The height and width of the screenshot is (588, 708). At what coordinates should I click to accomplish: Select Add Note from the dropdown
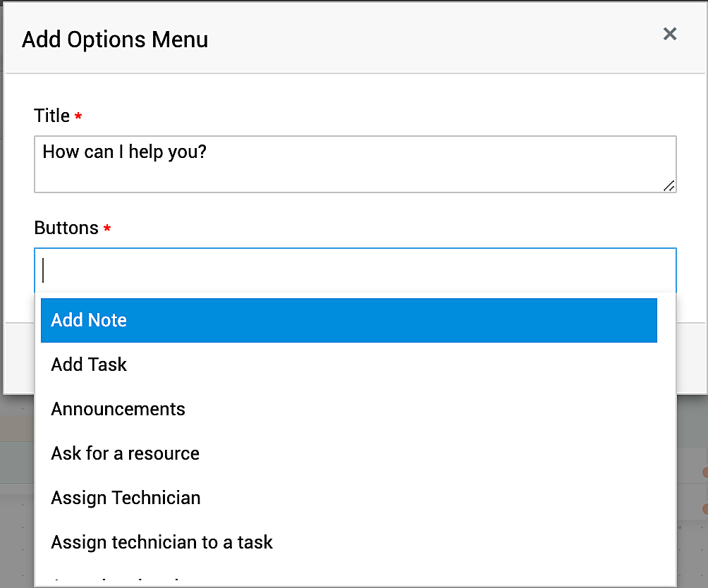click(348, 320)
